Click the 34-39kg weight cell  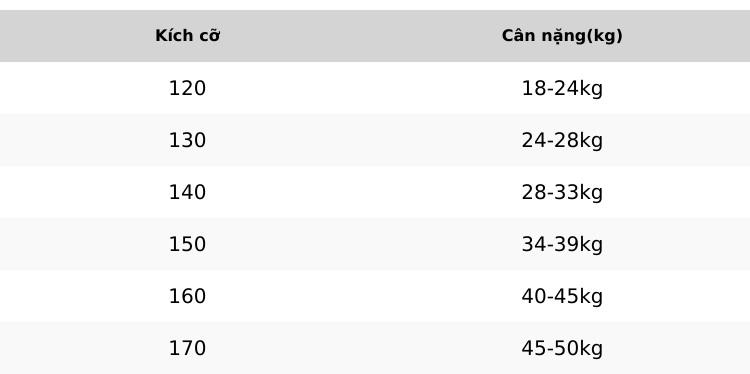point(562,244)
